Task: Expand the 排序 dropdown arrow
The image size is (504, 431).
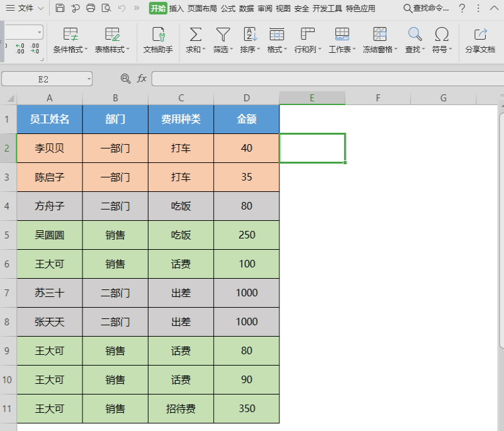Action: coord(259,49)
